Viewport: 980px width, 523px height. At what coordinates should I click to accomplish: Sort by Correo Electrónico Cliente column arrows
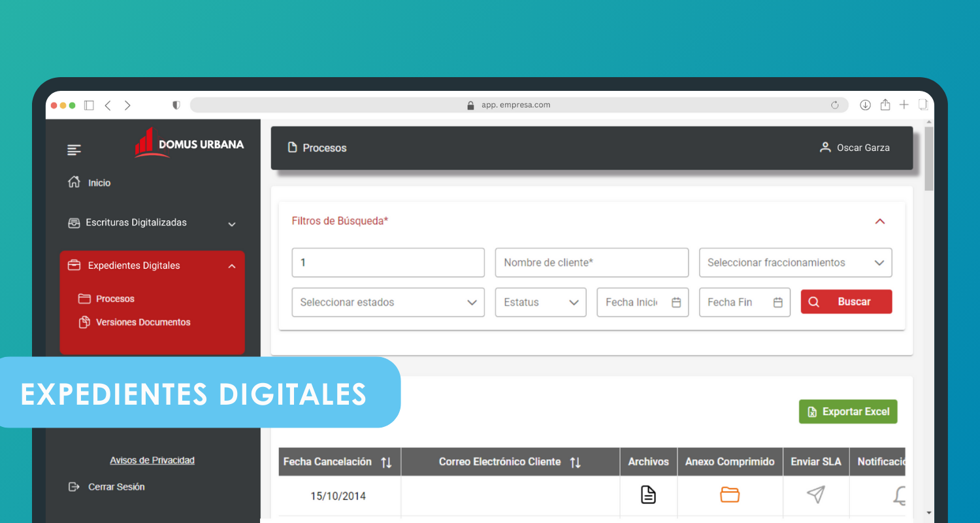point(575,462)
